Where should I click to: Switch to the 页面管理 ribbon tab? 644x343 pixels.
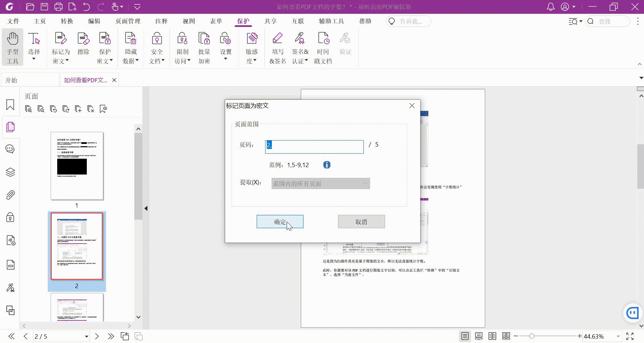tap(128, 21)
